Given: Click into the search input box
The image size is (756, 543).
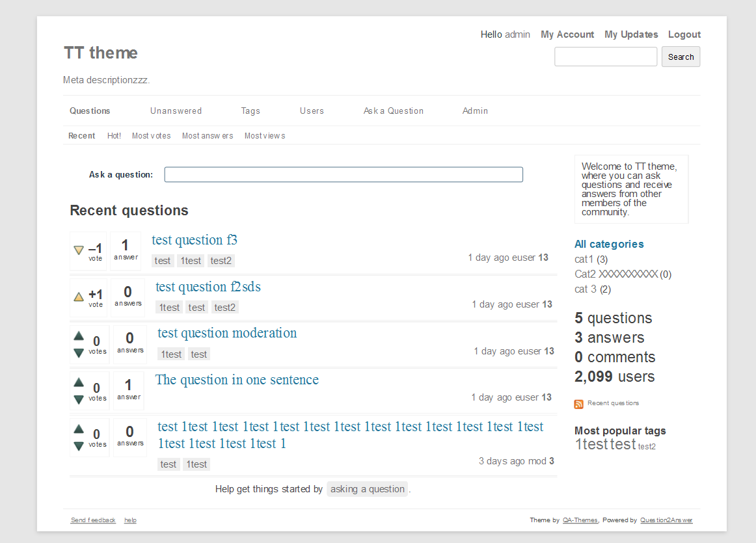Looking at the screenshot, I should (606, 57).
